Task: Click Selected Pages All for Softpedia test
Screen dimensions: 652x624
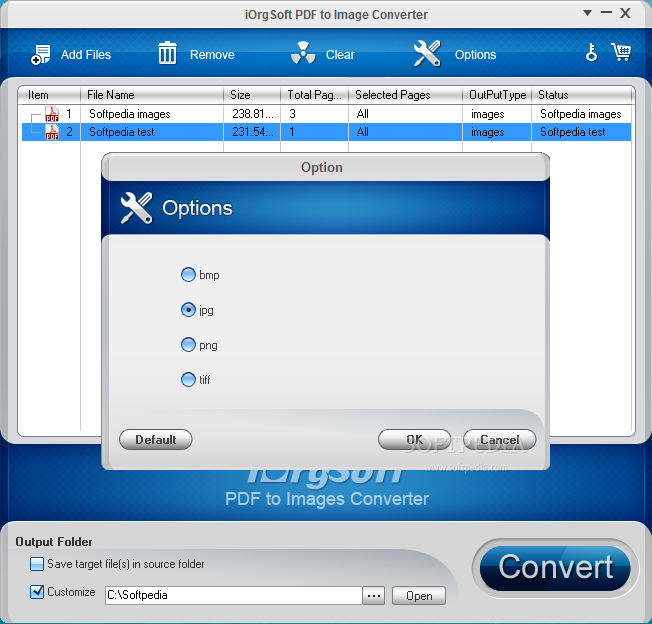Action: click(x=363, y=132)
